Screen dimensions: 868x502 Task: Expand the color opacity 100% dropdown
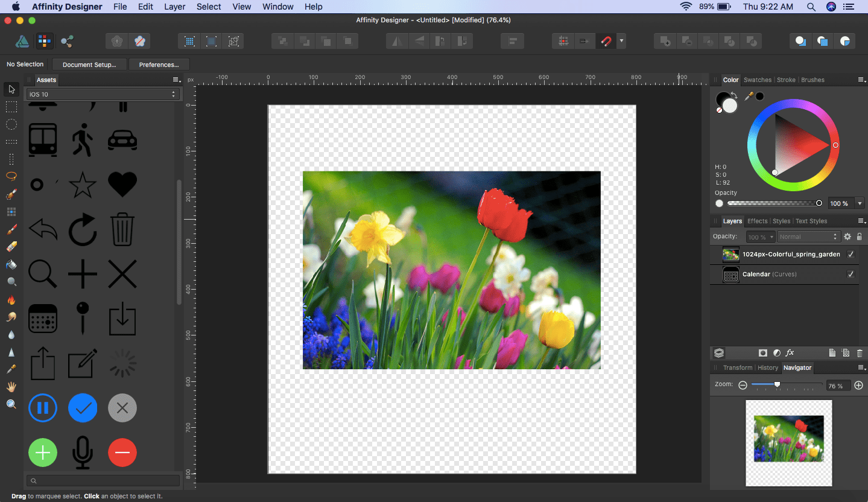coord(860,203)
